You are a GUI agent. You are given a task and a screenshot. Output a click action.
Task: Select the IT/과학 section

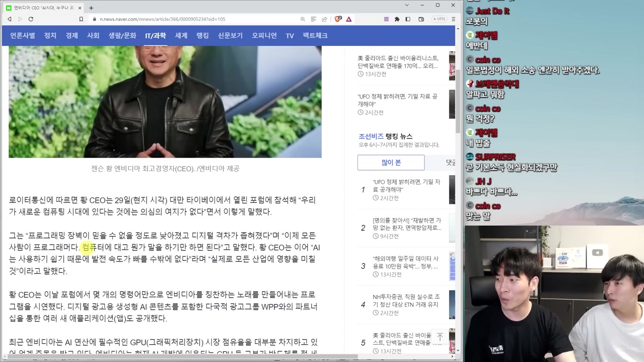(156, 36)
